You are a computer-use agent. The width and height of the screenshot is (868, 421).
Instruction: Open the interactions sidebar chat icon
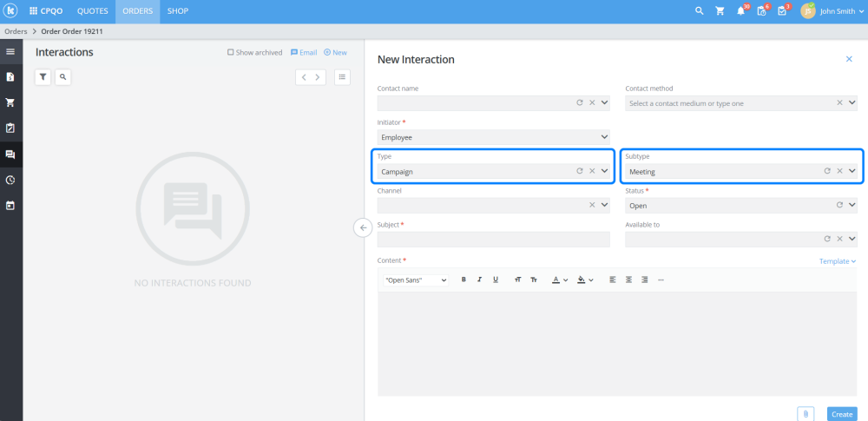click(10, 155)
